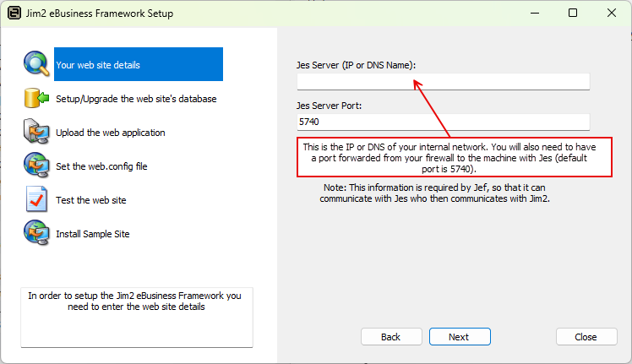Open 'Upload the web application' step label
632x364 pixels.
(111, 133)
